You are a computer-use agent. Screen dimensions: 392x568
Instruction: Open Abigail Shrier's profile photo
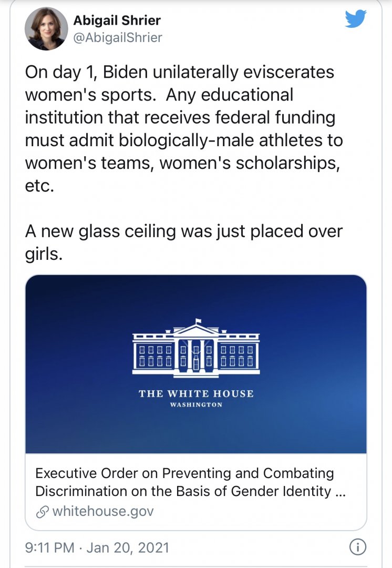pos(46,28)
